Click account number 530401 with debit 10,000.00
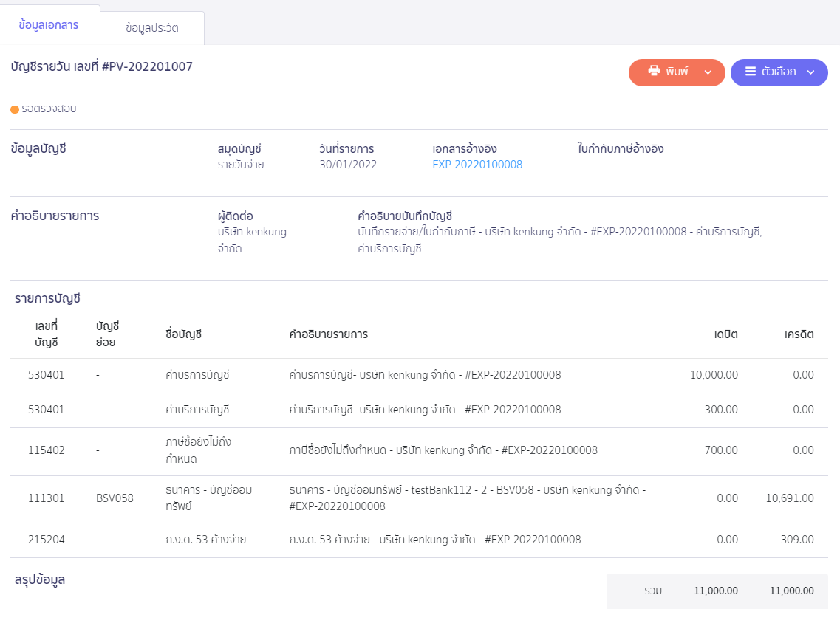The width and height of the screenshot is (840, 626). click(46, 375)
